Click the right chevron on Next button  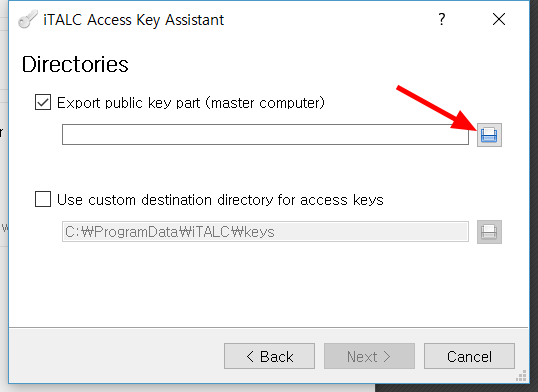coord(387,356)
